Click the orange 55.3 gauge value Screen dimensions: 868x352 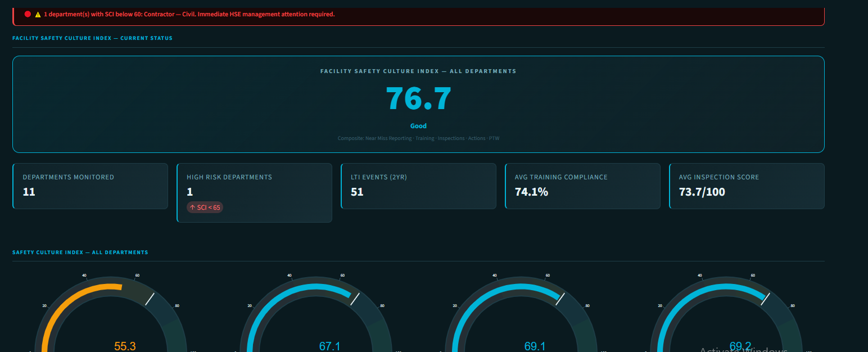pyautogui.click(x=125, y=346)
